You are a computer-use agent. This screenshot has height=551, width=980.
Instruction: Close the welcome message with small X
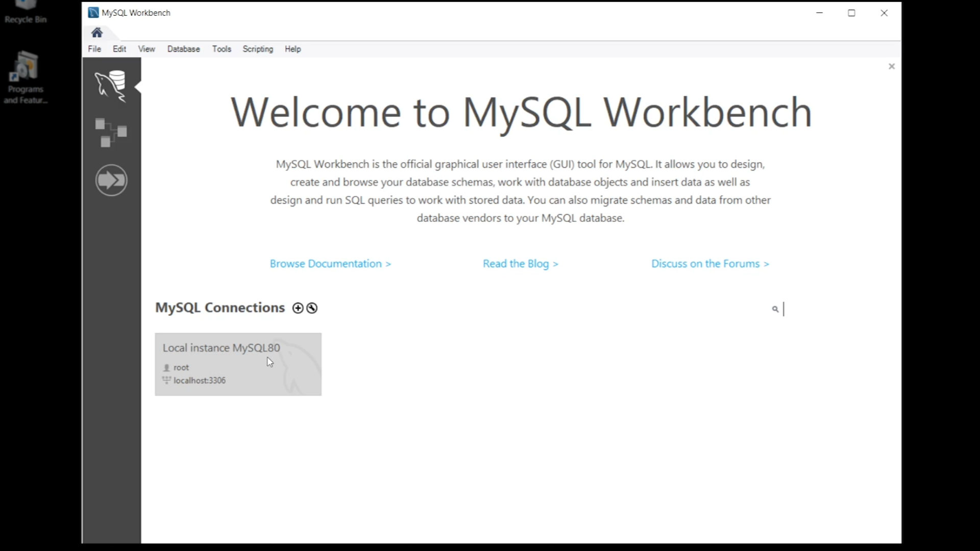891,66
